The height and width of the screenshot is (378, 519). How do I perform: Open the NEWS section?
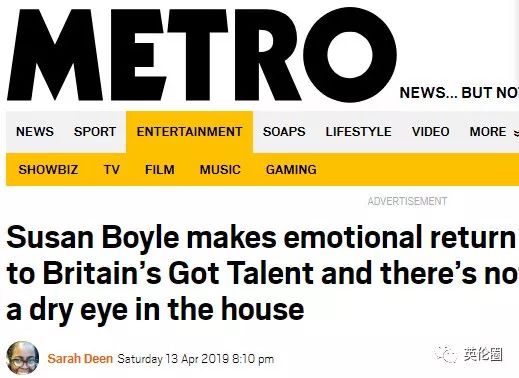tap(35, 132)
